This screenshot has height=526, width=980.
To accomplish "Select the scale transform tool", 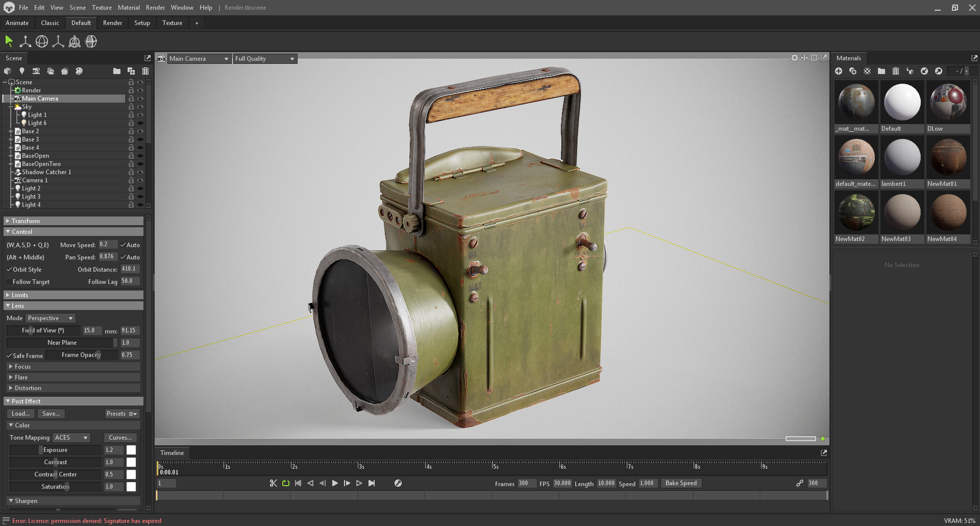I will click(x=58, y=41).
